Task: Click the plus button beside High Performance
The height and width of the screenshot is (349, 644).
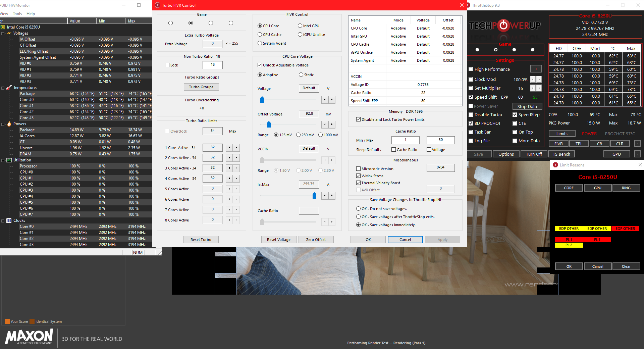Action: [536, 69]
